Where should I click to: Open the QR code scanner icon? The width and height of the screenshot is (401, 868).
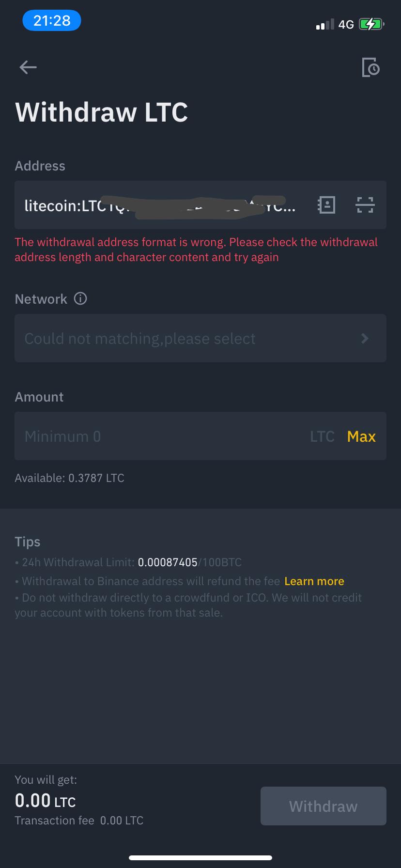click(366, 205)
